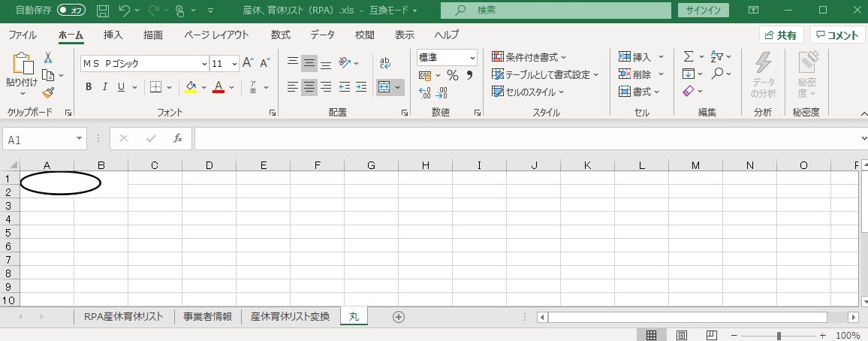The height and width of the screenshot is (341, 868).
Task: Increase font size with the large A icon
Action: point(248,63)
